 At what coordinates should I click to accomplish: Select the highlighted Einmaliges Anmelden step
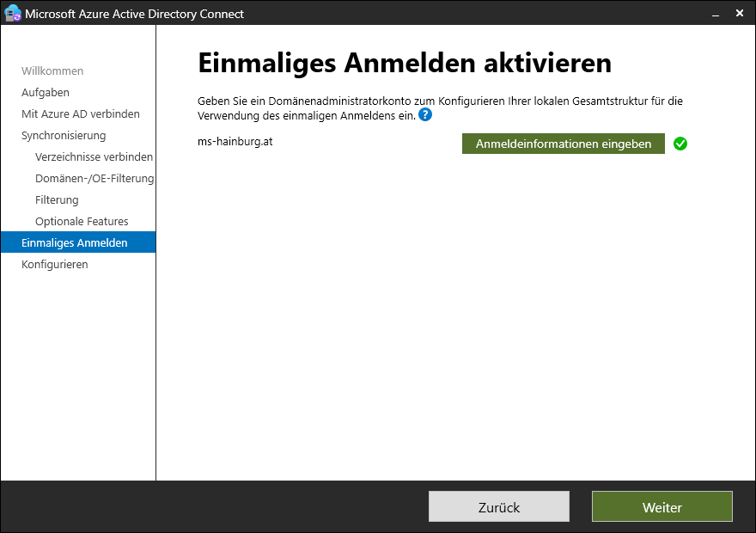(75, 242)
